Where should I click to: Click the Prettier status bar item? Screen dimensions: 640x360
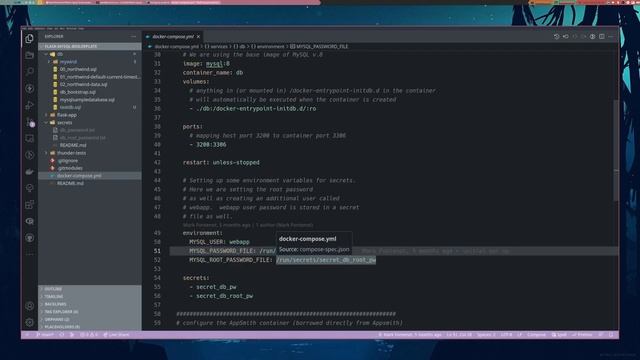[x=582, y=335]
